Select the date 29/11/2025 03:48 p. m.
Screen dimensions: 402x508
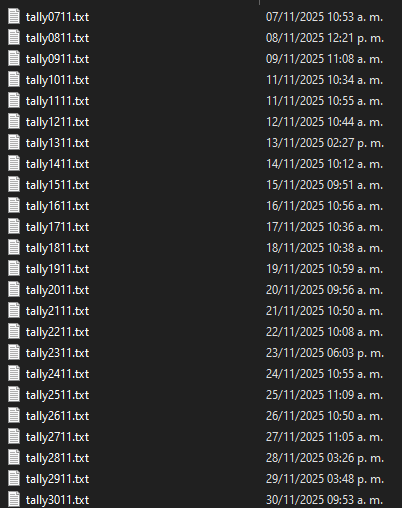pos(325,479)
